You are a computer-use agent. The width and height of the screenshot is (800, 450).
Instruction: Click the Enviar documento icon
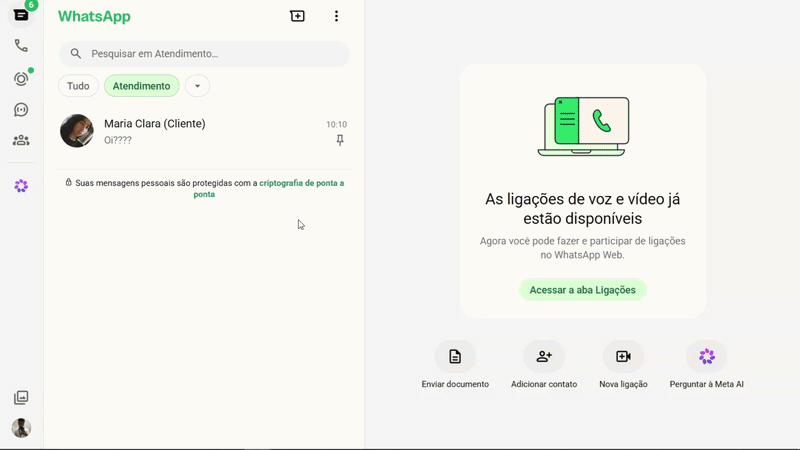(455, 356)
